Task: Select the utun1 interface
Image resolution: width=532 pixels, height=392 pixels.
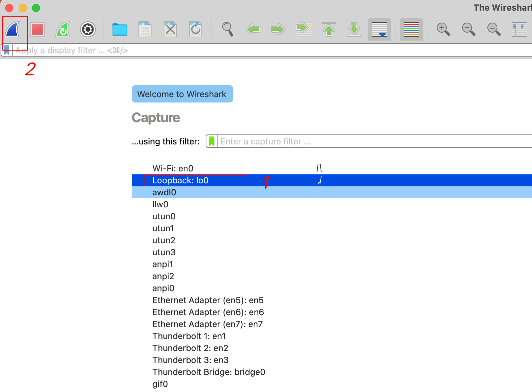Action: point(332,228)
